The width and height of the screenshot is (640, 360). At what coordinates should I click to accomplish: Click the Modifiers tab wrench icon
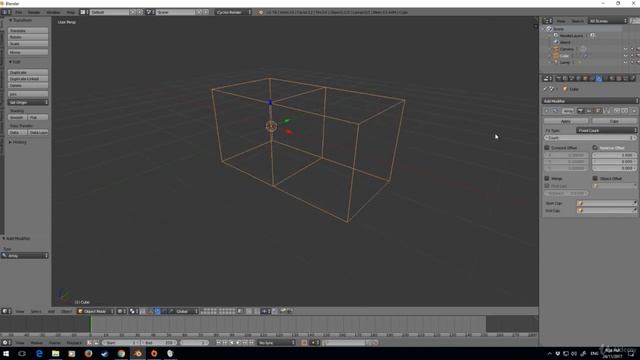[x=599, y=78]
